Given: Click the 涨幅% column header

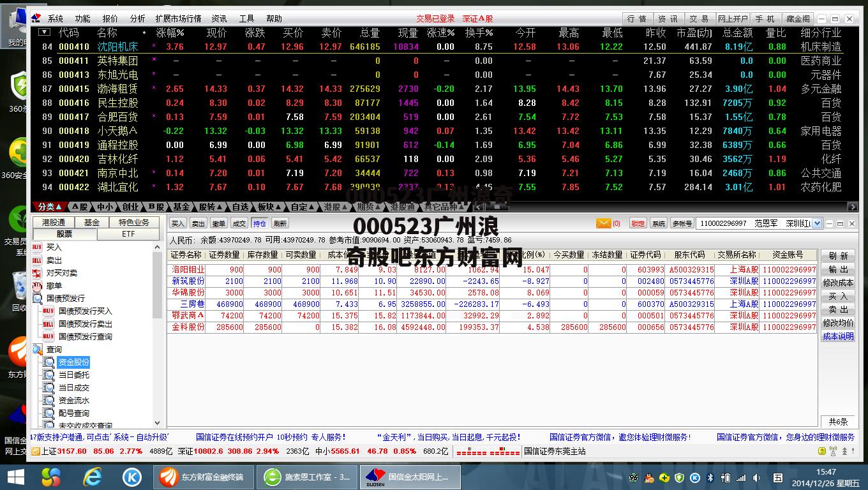Looking at the screenshot, I should pyautogui.click(x=170, y=33).
